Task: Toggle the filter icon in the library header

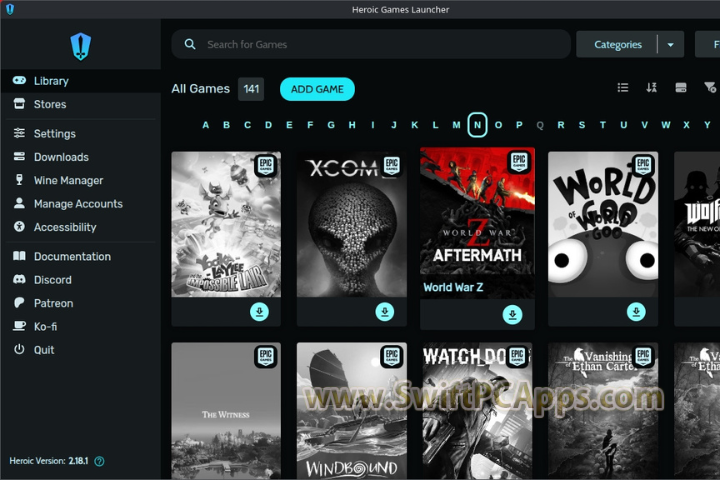Action: pyautogui.click(x=710, y=87)
